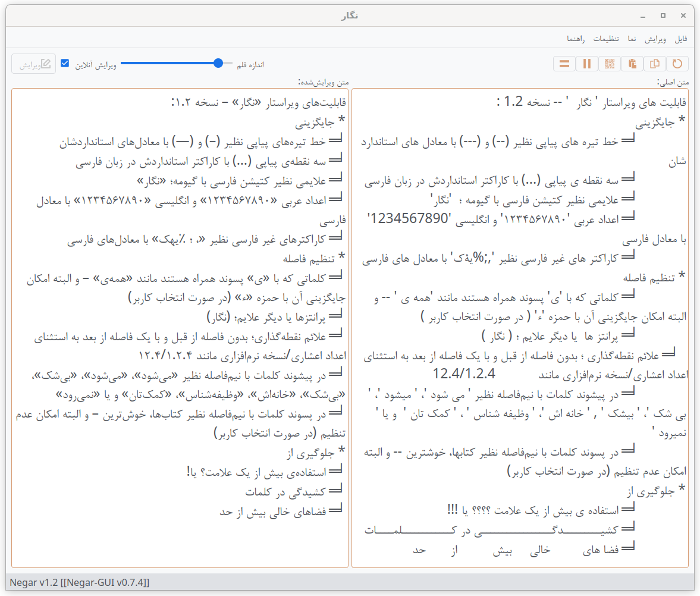Click the ویرایش edit button

tap(34, 64)
